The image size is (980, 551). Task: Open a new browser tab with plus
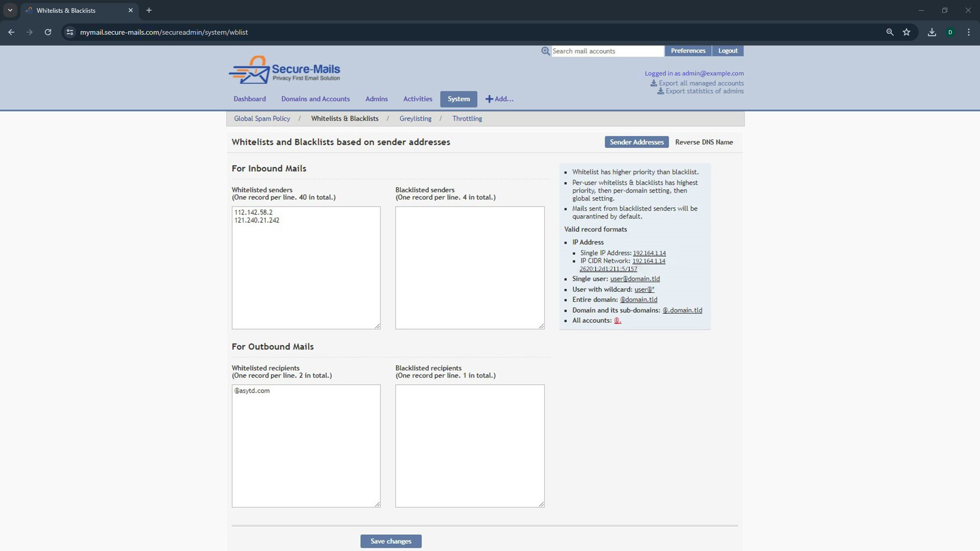pos(149,10)
